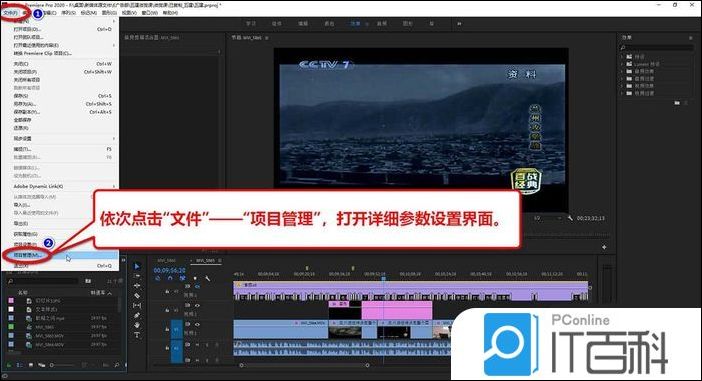The height and width of the screenshot is (381, 702).
Task: Toggle lock on V1 video track
Action: [167, 329]
